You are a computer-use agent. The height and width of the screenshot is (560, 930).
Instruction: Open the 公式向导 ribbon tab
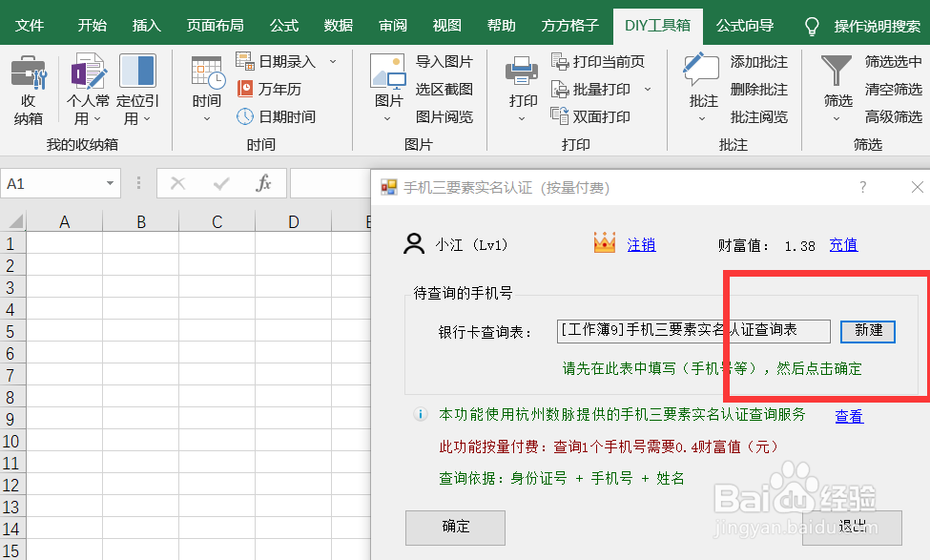pos(747,26)
